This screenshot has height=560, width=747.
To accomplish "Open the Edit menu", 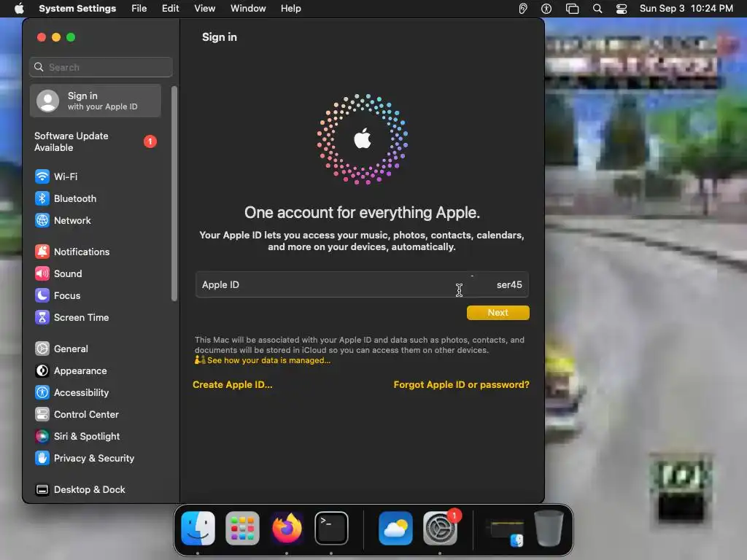I will (170, 9).
